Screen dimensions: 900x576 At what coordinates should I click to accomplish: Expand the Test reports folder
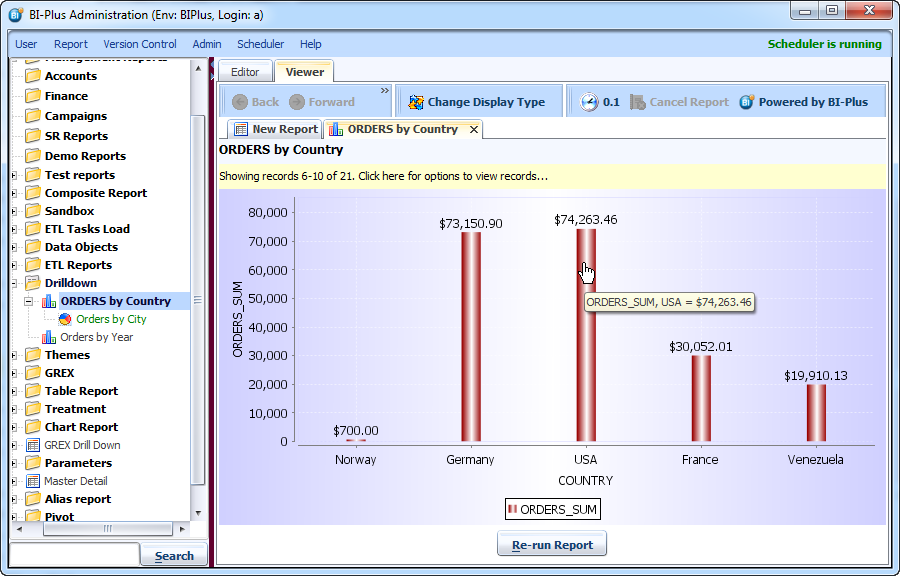coord(14,175)
